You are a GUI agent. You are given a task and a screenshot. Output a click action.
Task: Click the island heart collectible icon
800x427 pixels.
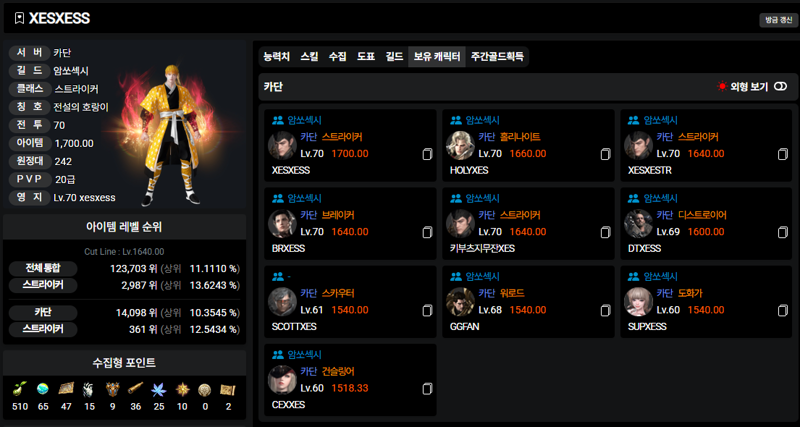pyautogui.click(x=42, y=389)
